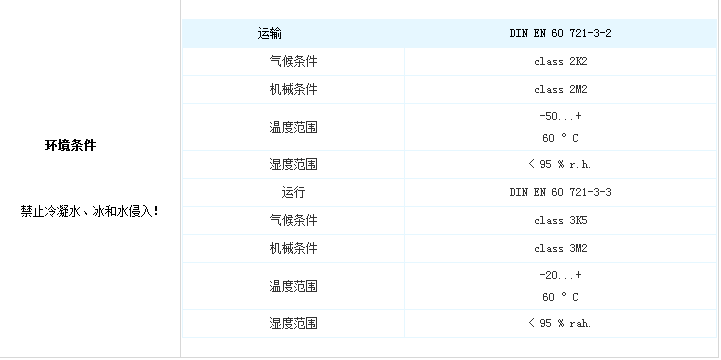Image resolution: width=721 pixels, height=360 pixels.
Task: Select the -50...+ temperature value
Action: point(560,116)
